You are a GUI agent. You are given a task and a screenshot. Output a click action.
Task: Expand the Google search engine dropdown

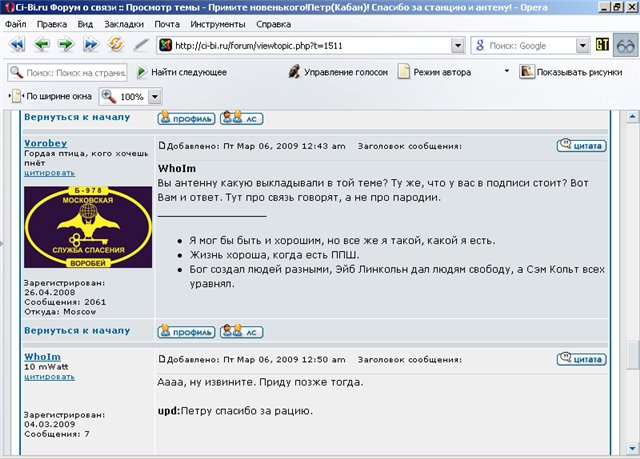pos(582,46)
